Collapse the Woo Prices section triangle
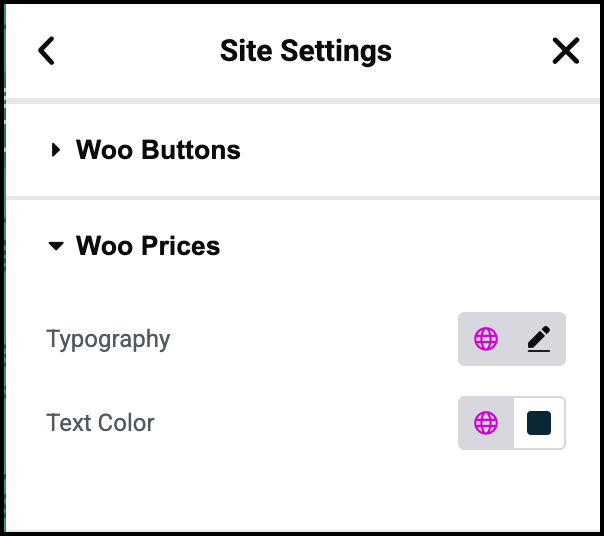This screenshot has height=536, width=604. (x=56, y=245)
